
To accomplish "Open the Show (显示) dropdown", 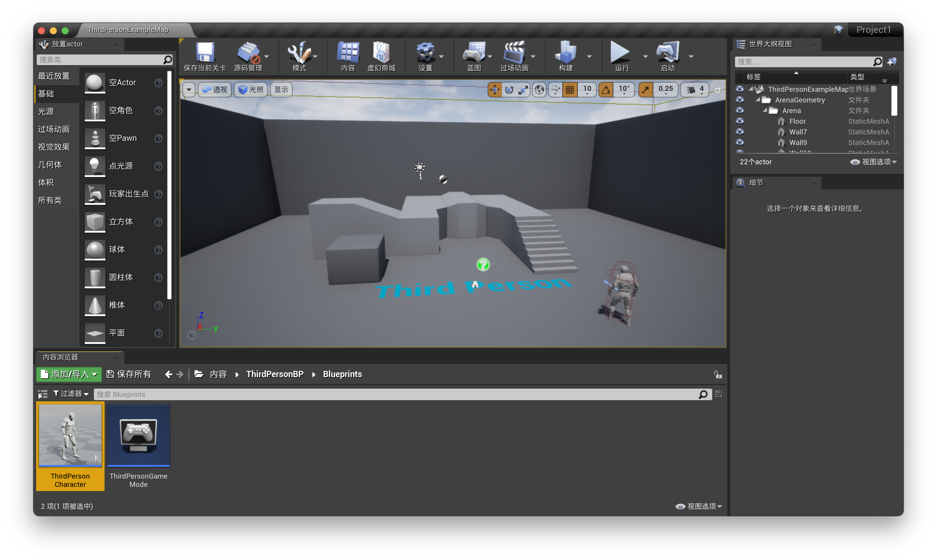I will 281,90.
